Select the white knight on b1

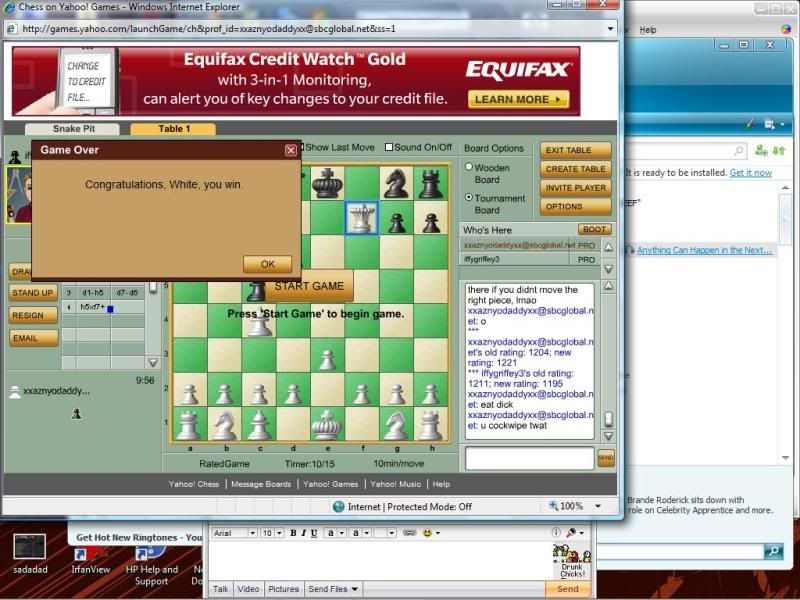(x=224, y=425)
